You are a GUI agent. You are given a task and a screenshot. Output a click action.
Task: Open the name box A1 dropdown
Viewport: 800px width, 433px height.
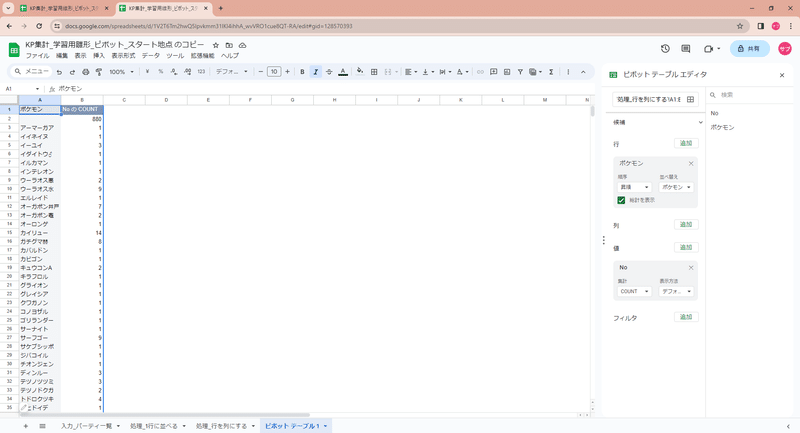37,89
